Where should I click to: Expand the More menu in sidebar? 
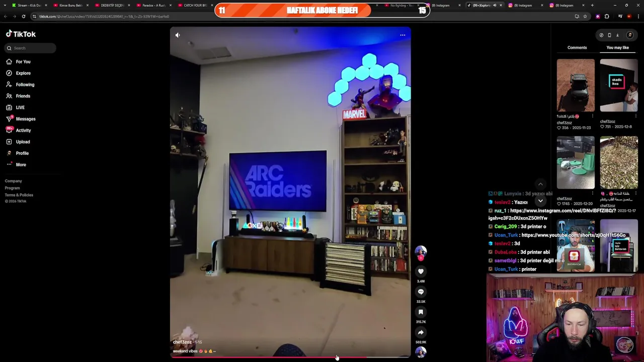pyautogui.click(x=21, y=165)
